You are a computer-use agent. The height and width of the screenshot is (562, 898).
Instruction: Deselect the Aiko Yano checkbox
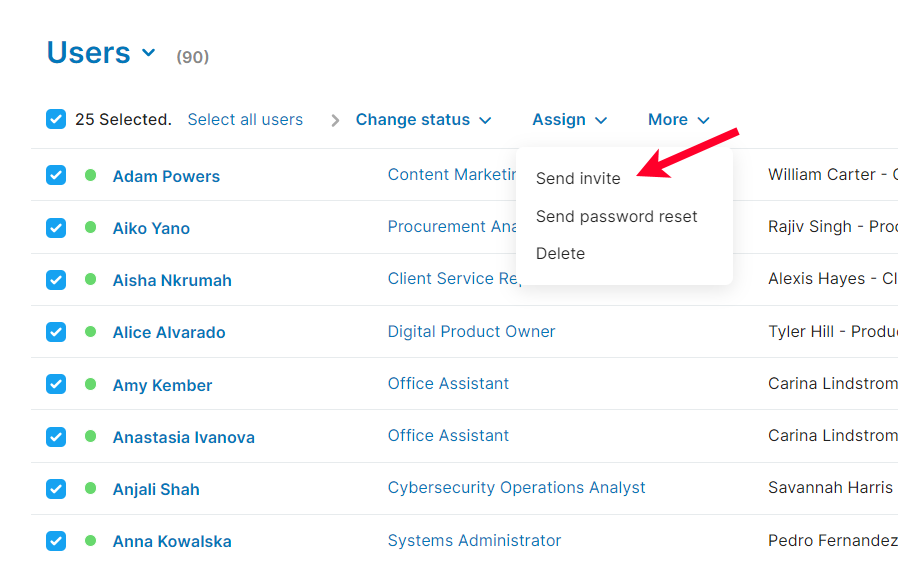point(56,227)
